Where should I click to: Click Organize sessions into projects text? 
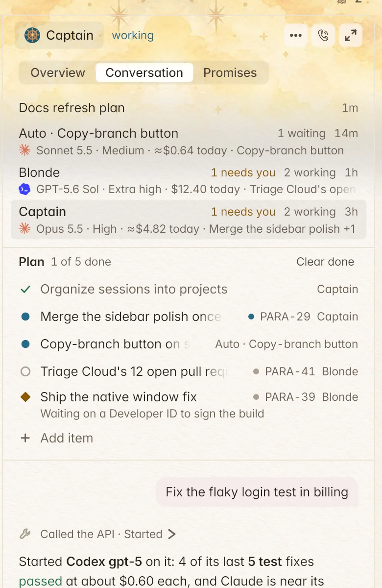coord(134,289)
